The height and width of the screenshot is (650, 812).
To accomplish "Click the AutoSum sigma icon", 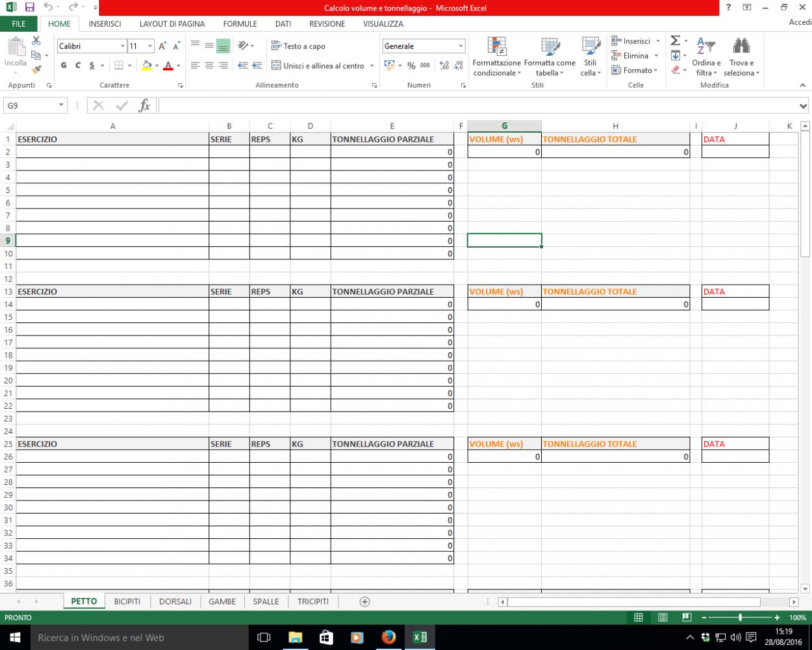I will (675, 41).
